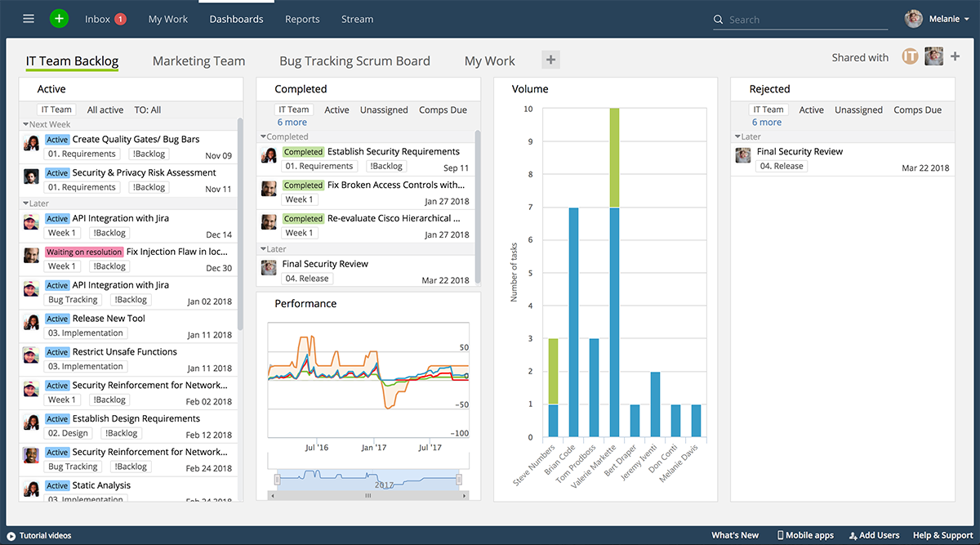Click inside the Search input field

coord(800,19)
